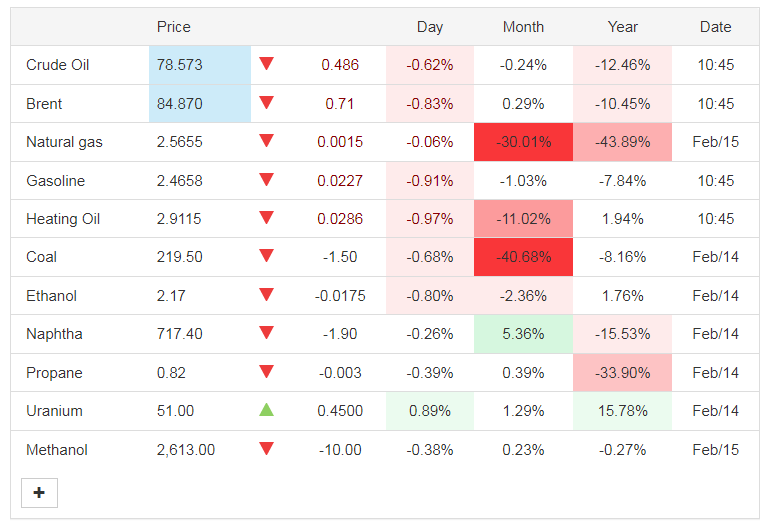The height and width of the screenshot is (527, 766).
Task: Select Coal price 219.50
Action: point(179,257)
